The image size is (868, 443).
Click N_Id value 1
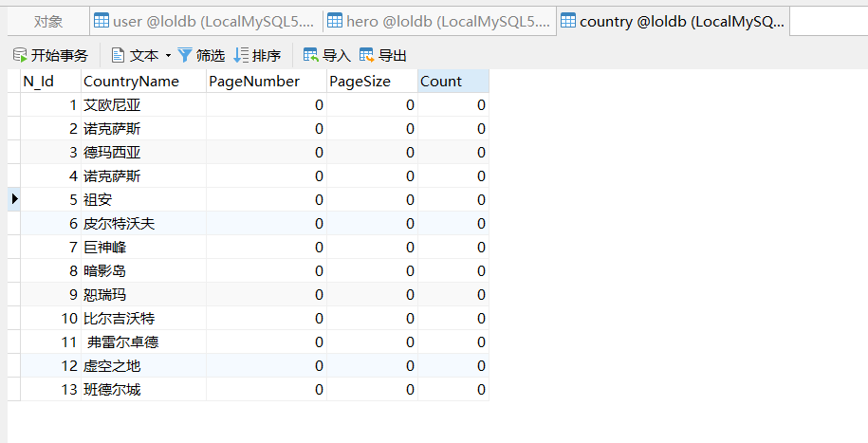point(51,104)
